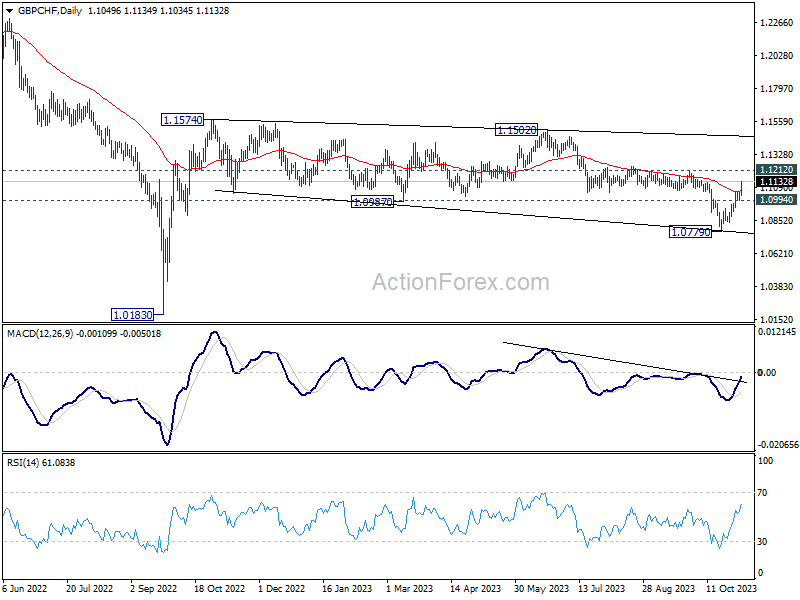Click the 14 Apr 2023 date label

coord(476,589)
